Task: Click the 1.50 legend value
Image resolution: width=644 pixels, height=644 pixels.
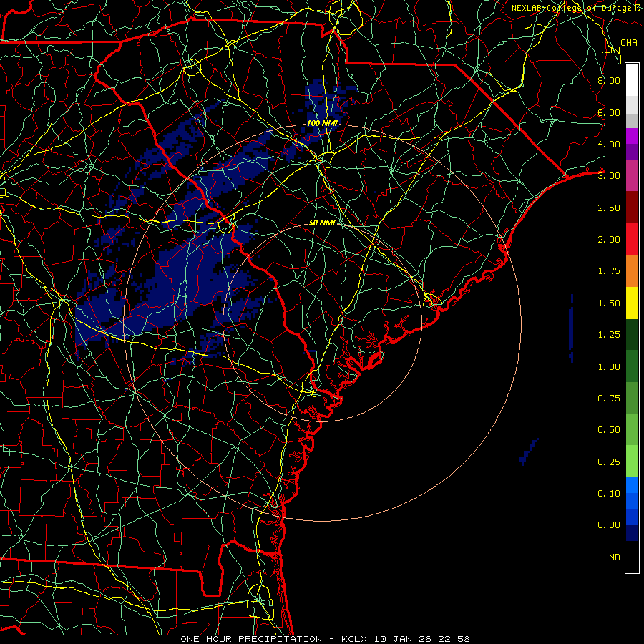Action: [609, 303]
